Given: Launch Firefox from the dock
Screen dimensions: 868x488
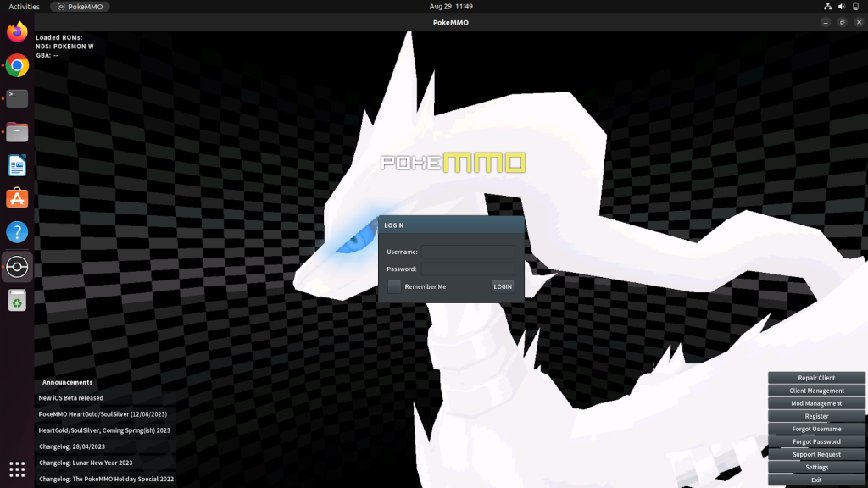Looking at the screenshot, I should 16,31.
